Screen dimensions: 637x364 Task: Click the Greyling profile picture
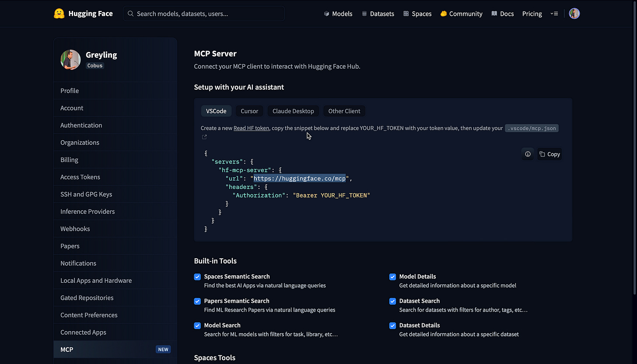[70, 59]
